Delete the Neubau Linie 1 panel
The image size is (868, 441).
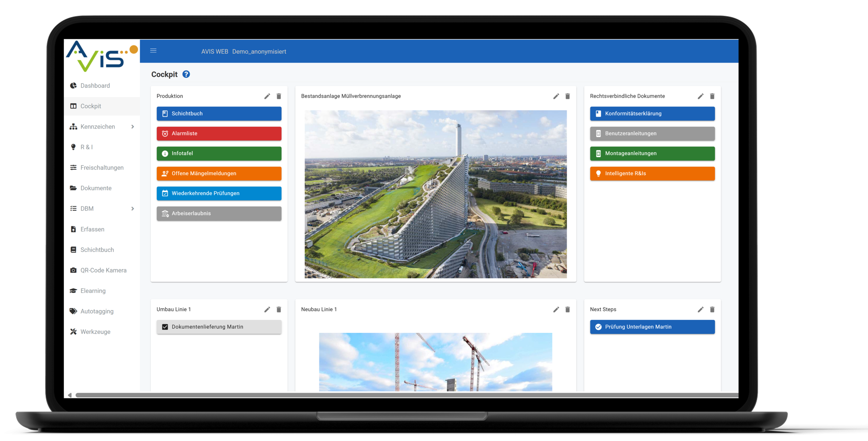point(568,309)
